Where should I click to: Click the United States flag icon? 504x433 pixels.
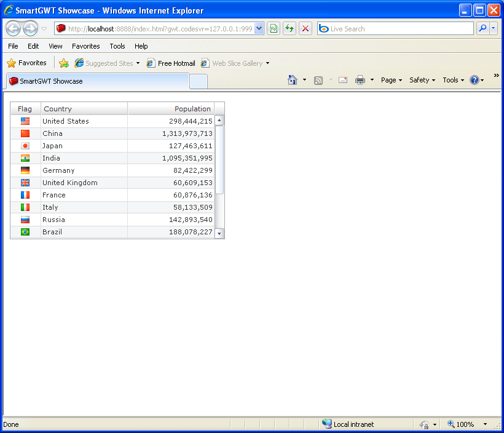point(25,121)
